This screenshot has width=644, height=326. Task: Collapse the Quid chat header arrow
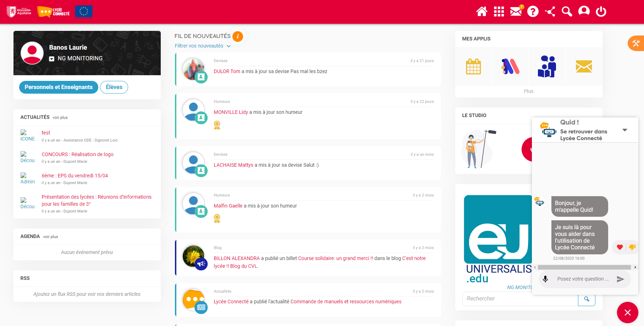(x=625, y=130)
